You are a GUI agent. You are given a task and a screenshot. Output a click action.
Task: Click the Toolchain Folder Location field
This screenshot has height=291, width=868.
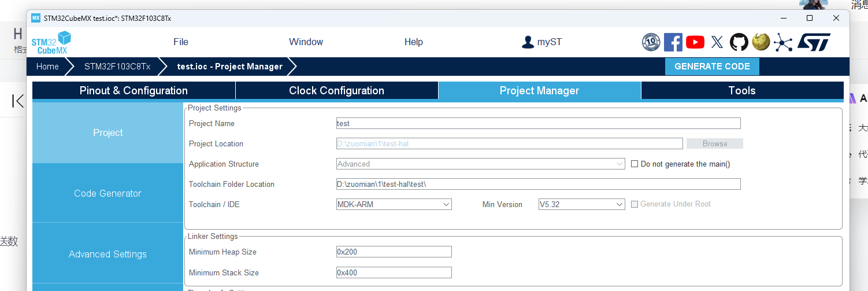point(539,184)
